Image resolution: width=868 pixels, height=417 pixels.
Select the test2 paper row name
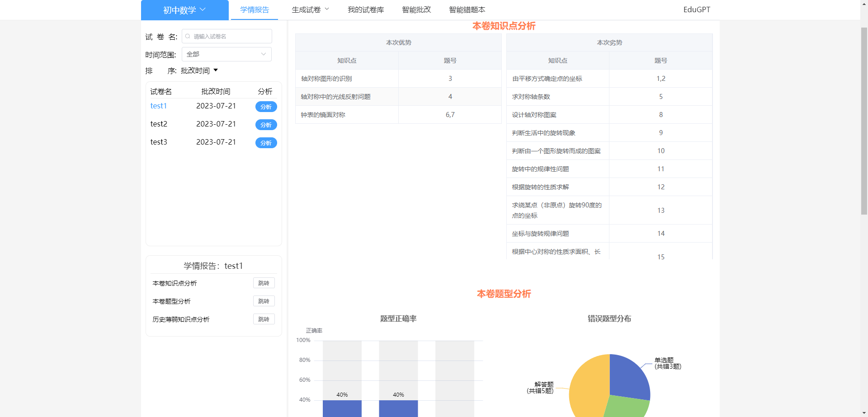[159, 124]
